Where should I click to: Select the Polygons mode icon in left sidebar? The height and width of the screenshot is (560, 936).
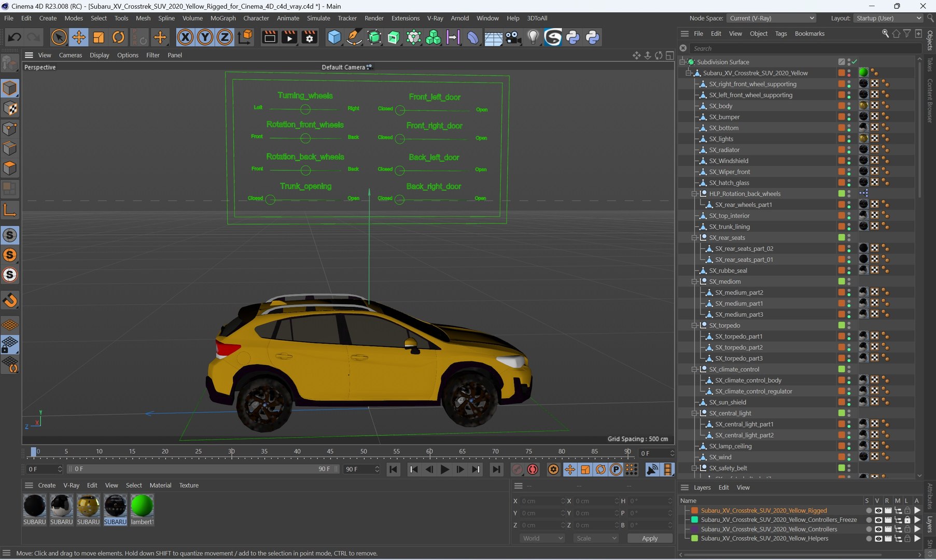pos(10,169)
